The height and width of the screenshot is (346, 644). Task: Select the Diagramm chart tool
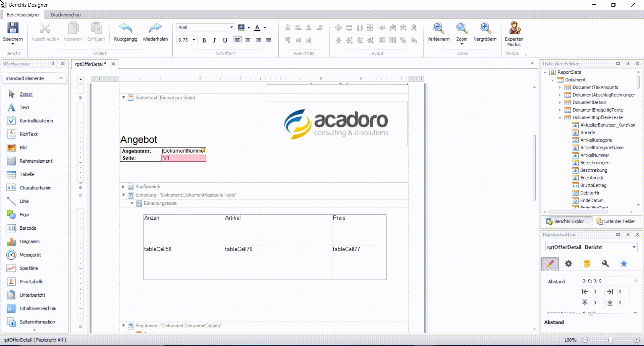[x=30, y=241]
